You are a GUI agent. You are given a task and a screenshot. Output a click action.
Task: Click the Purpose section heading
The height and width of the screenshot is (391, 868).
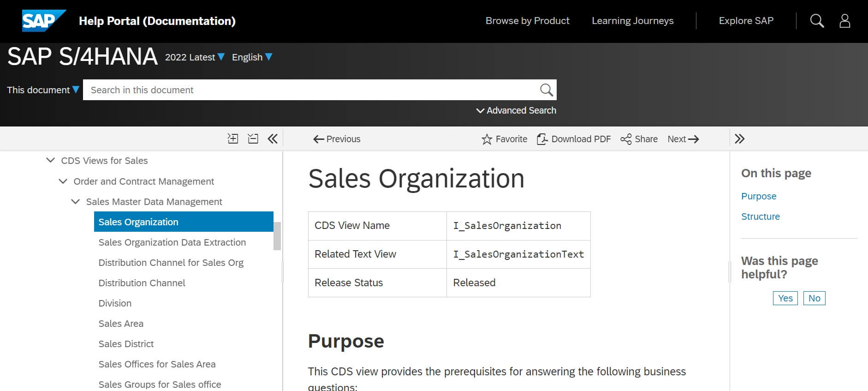(x=346, y=341)
